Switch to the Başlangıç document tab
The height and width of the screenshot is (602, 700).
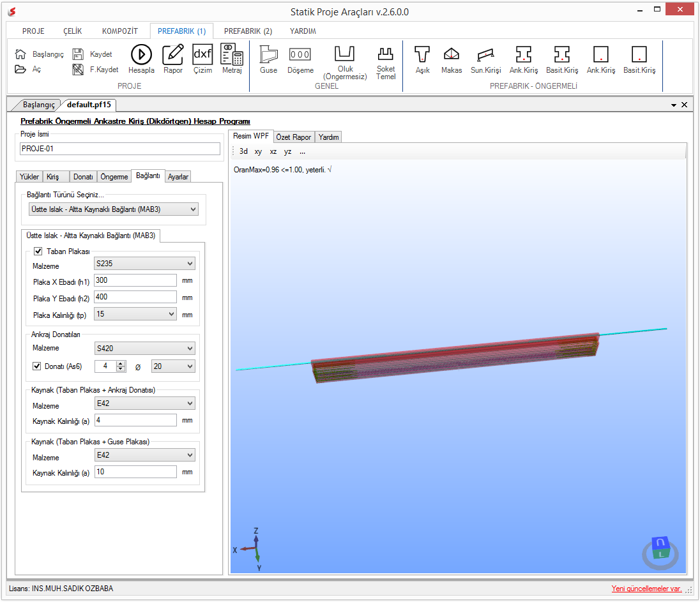[x=38, y=105]
